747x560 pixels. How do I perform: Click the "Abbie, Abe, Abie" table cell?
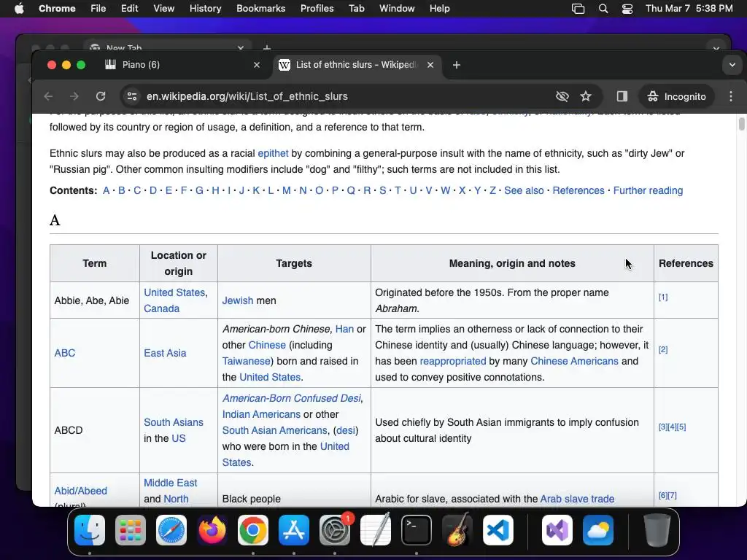click(94, 300)
